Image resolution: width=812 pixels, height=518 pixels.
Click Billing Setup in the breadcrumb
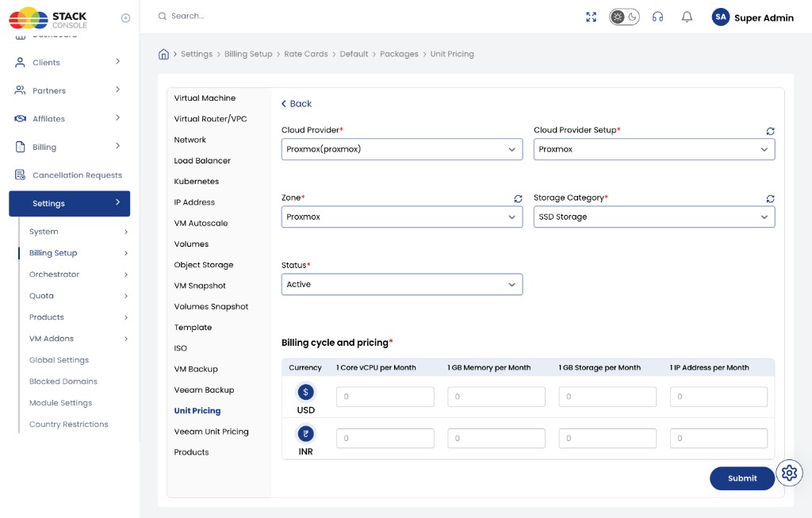(x=248, y=54)
